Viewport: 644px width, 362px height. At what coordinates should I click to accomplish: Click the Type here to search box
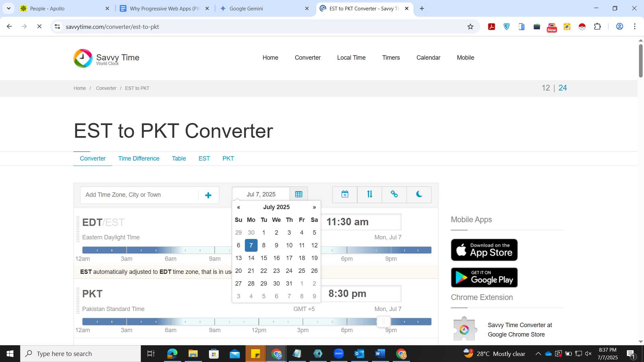coord(80,354)
